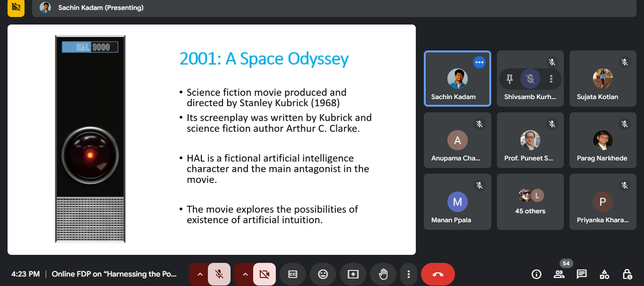
Task: Open host controls lock icon
Action: point(627,274)
